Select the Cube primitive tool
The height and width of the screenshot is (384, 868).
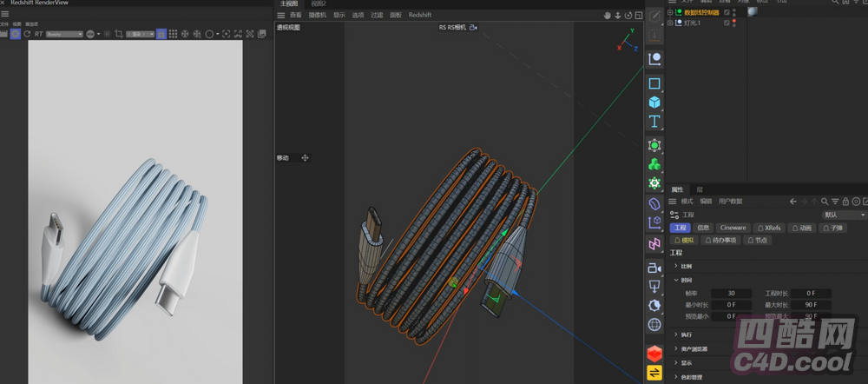click(654, 102)
